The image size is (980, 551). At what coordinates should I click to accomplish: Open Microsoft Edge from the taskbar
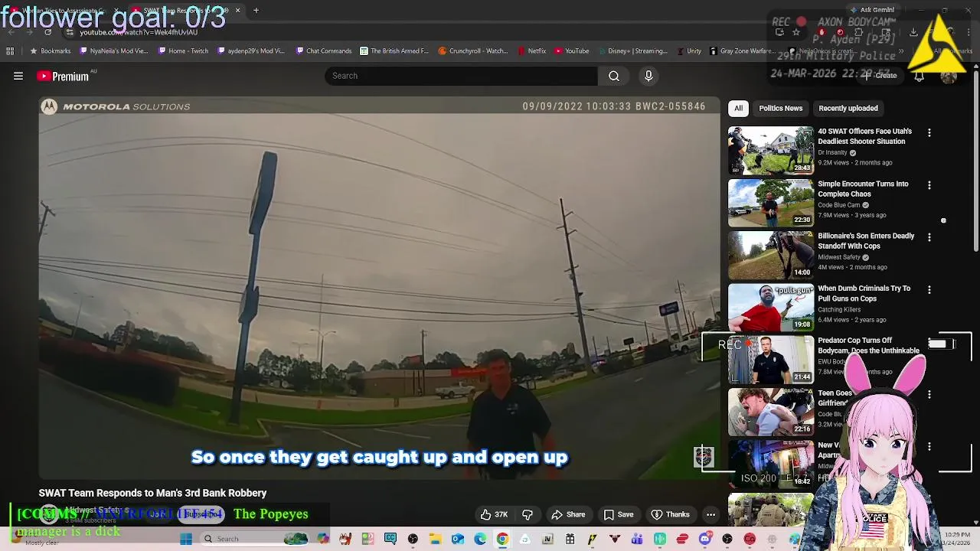coord(480,539)
